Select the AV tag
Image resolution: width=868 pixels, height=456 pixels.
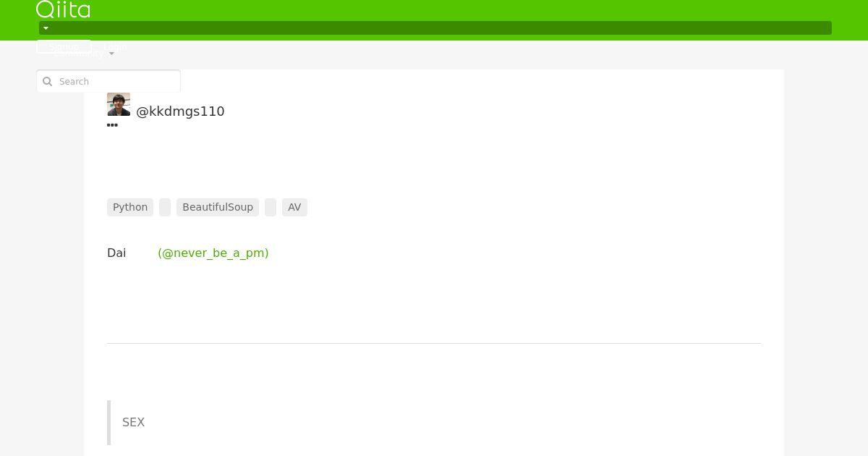pos(294,207)
